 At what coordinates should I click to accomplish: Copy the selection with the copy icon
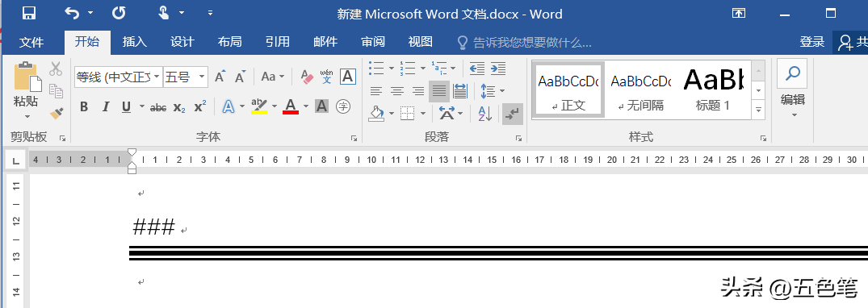[56, 90]
